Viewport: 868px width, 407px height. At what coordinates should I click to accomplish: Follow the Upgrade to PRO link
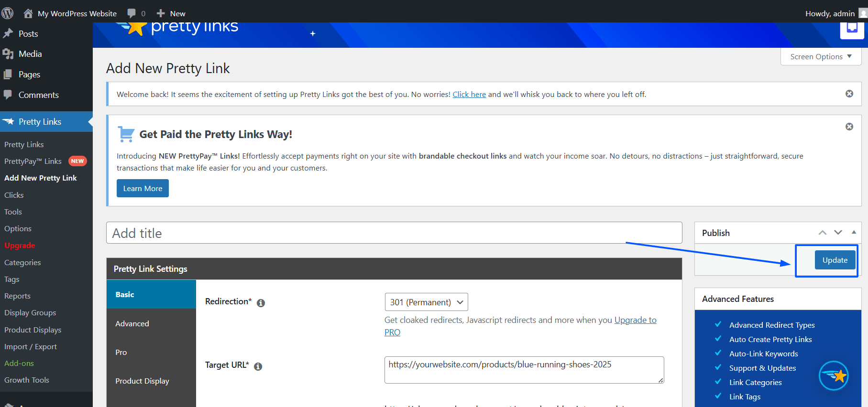[x=636, y=320]
